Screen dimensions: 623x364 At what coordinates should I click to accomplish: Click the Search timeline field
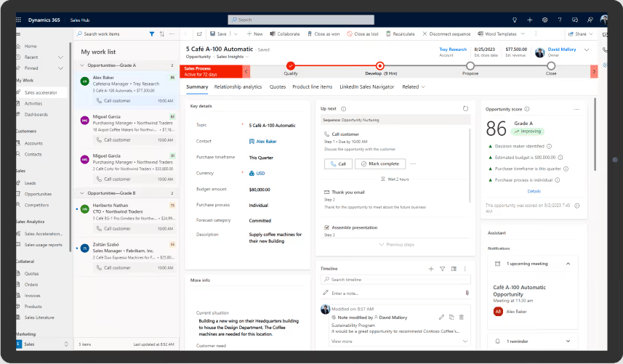click(x=395, y=280)
